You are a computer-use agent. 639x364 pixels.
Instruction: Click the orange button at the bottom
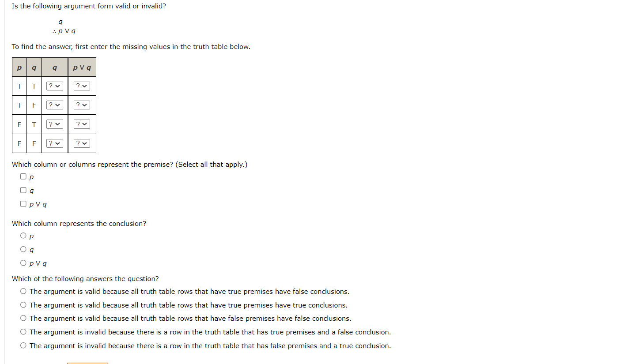[x=87, y=363]
